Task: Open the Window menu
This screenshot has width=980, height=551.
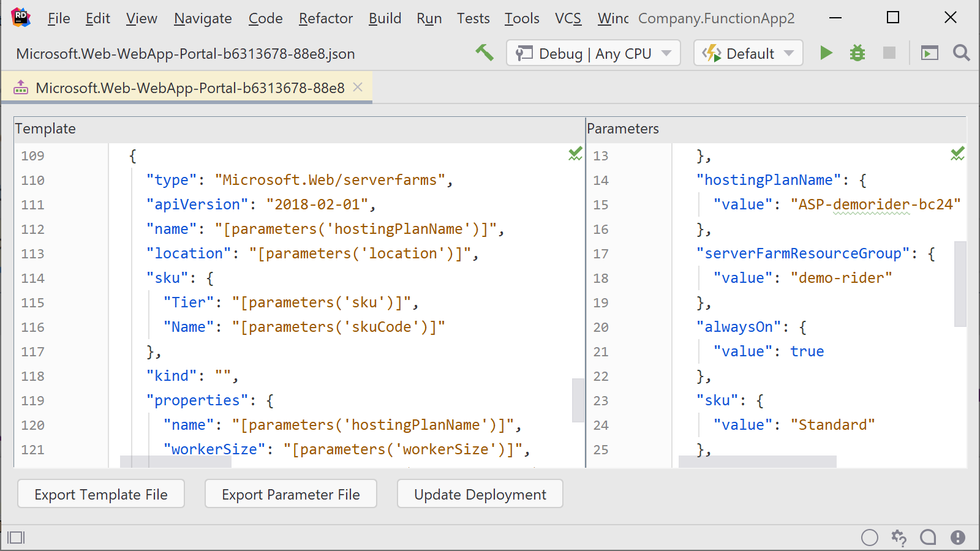Action: pyautogui.click(x=613, y=18)
